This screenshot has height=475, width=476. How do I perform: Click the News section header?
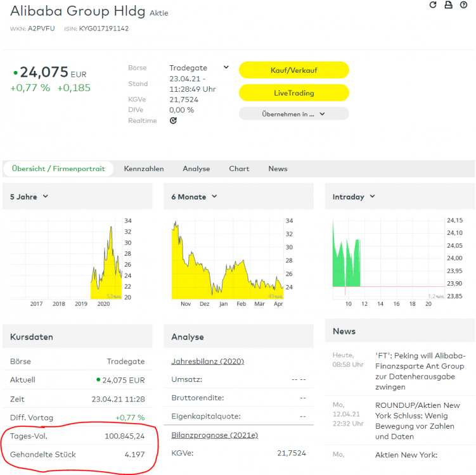tap(400, 331)
